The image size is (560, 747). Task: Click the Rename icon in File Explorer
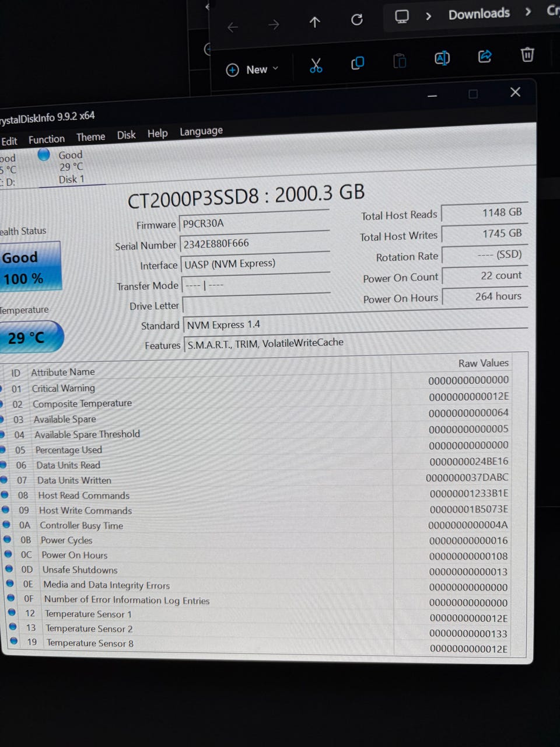(442, 58)
